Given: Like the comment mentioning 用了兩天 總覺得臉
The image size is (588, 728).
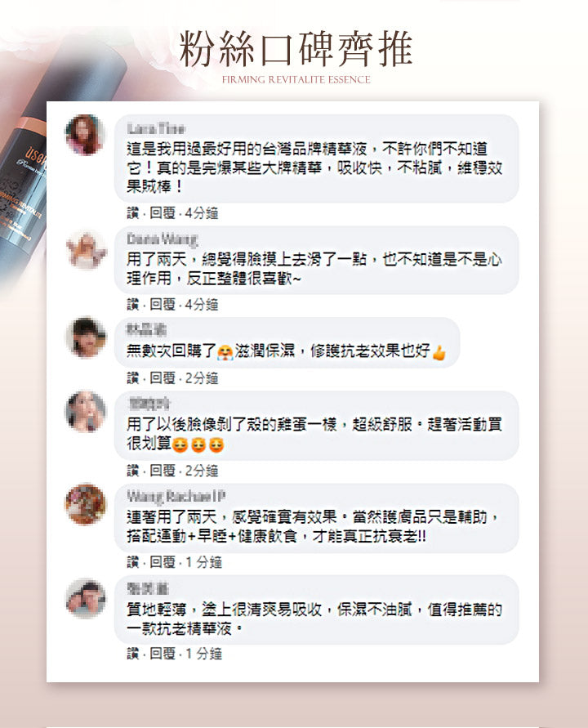Looking at the screenshot, I should [133, 305].
